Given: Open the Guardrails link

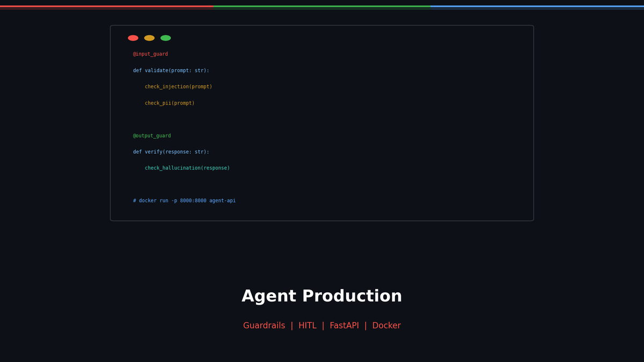Looking at the screenshot, I should (x=264, y=326).
